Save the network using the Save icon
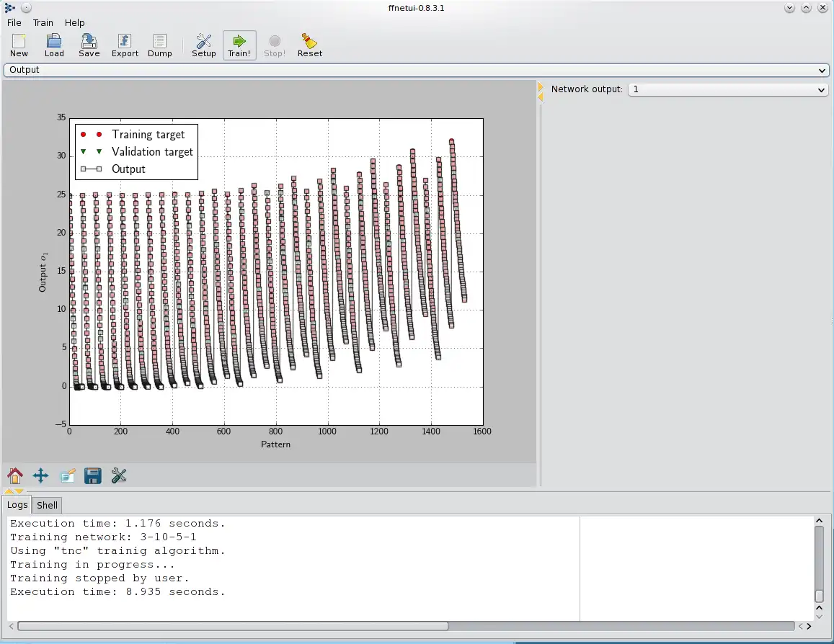834x644 pixels. 89,45
